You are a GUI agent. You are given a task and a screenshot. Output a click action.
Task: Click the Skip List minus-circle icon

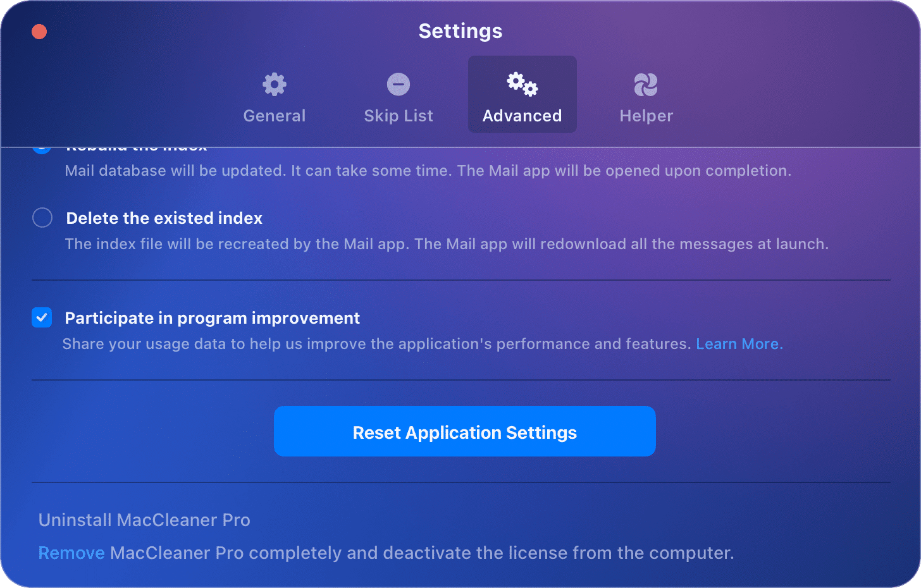pos(398,83)
